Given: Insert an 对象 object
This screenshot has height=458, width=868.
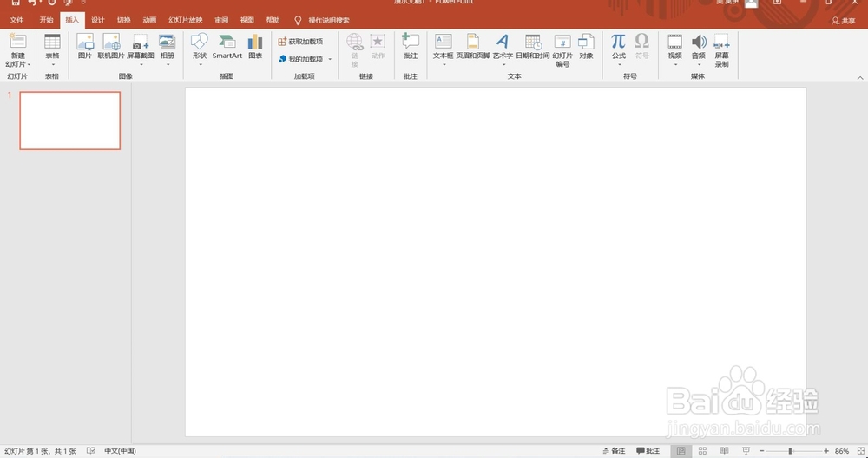Looking at the screenshot, I should (x=586, y=47).
